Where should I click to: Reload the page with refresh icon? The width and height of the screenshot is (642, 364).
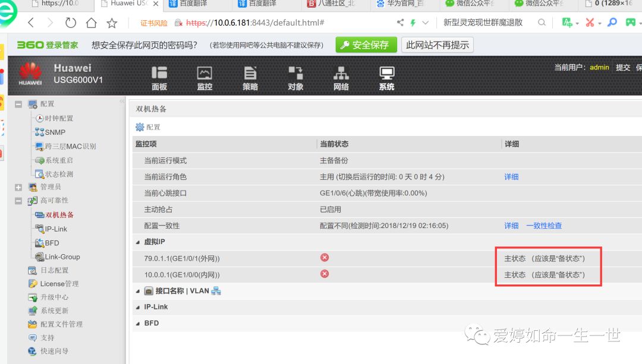(70, 23)
